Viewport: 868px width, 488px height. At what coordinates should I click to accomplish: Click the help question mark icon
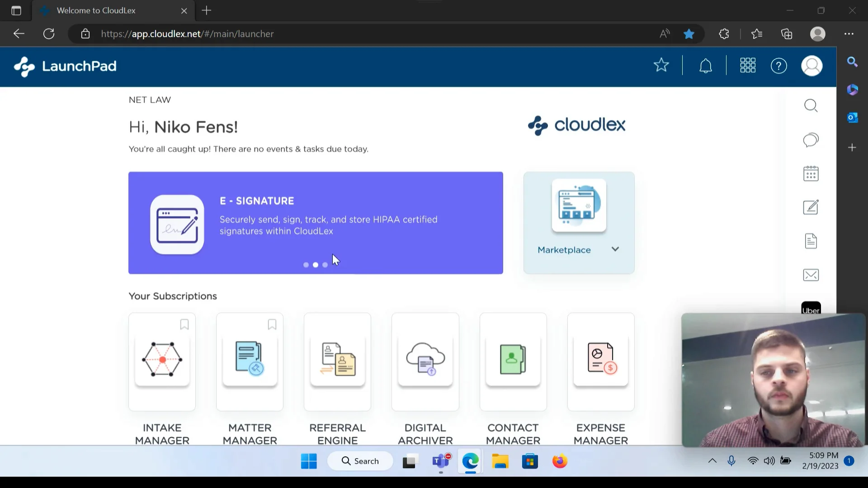tap(778, 66)
